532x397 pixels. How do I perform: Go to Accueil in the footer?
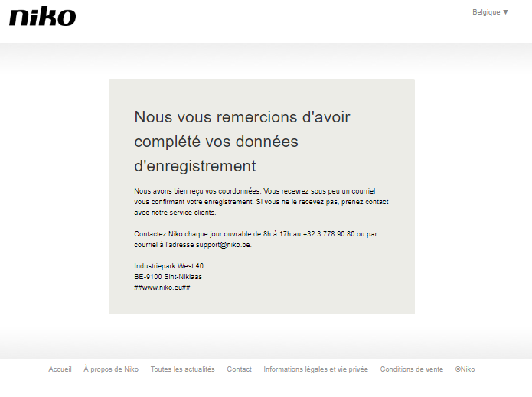60,369
